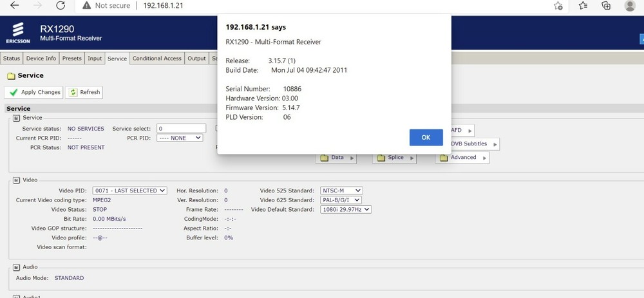
Task: Reload the page with browser refresh icon
Action: 60,6
